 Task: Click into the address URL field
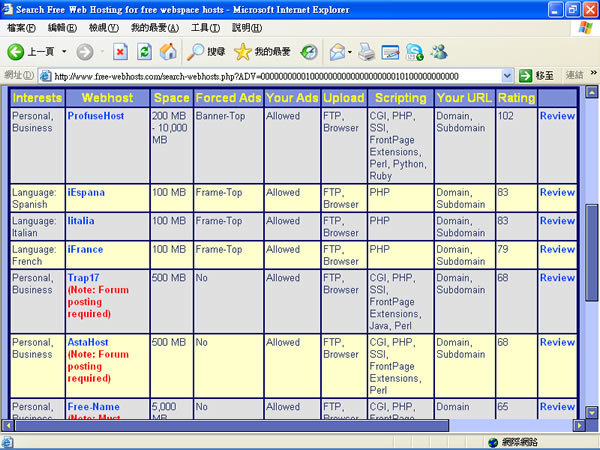(276, 76)
